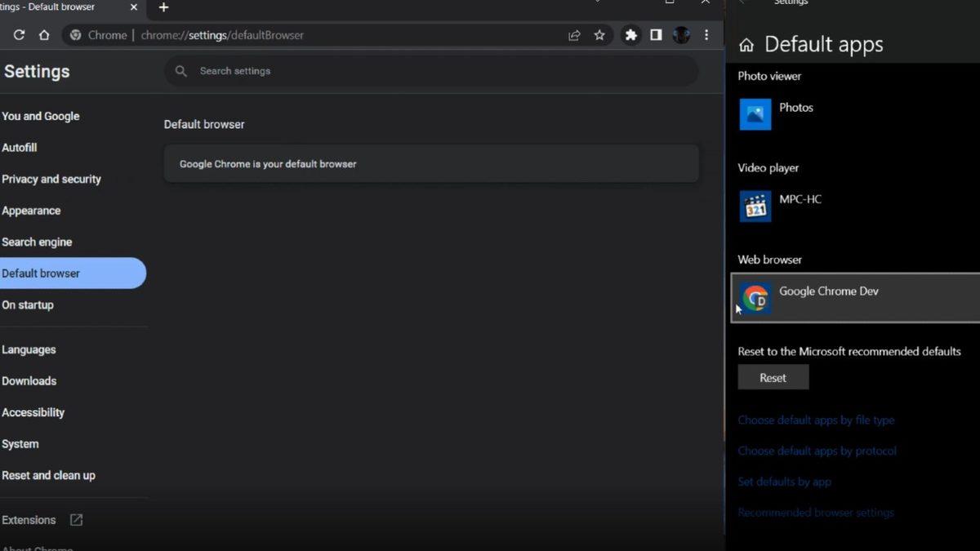The image size is (980, 551).
Task: Click the share icon in the address bar
Action: point(574,35)
